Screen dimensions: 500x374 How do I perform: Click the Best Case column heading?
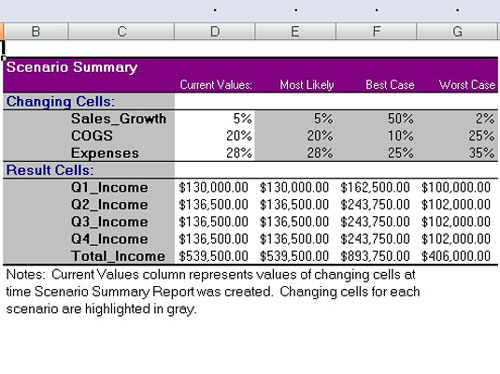[390, 85]
